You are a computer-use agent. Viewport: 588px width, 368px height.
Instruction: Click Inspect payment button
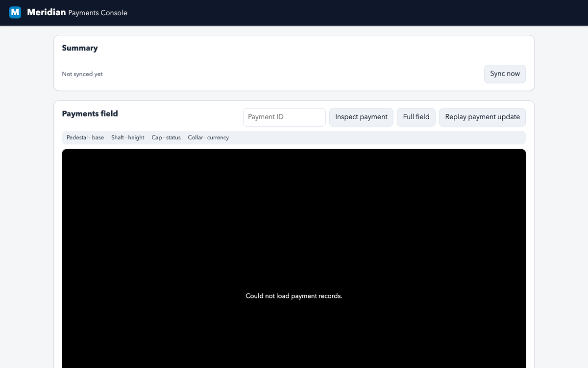click(361, 117)
